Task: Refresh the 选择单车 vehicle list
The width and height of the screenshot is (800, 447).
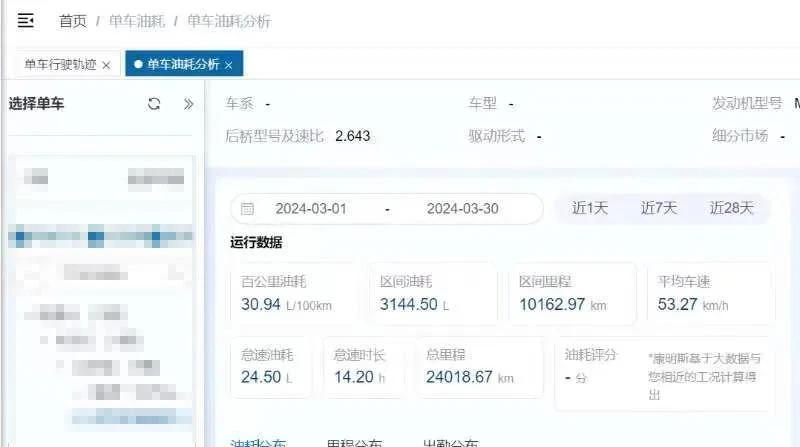Action: [x=154, y=104]
